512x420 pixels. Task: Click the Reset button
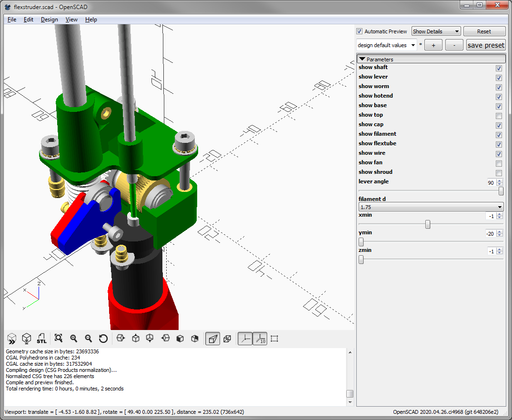coord(484,31)
